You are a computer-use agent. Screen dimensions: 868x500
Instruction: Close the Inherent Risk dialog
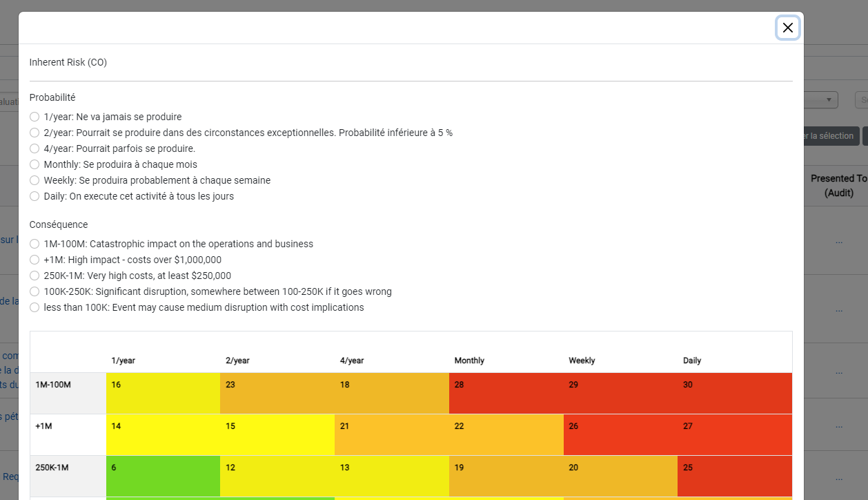pos(787,28)
